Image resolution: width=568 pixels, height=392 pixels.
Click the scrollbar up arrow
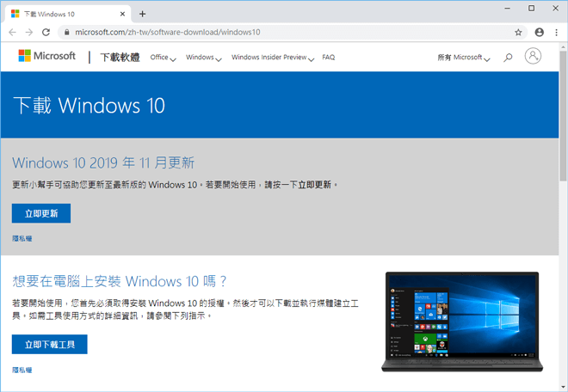point(564,46)
